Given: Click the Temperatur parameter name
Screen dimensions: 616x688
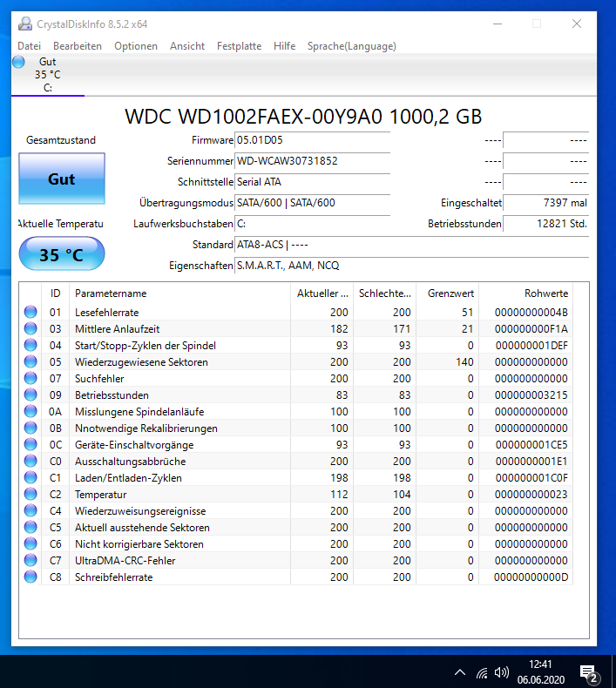Looking at the screenshot, I should pyautogui.click(x=100, y=495).
